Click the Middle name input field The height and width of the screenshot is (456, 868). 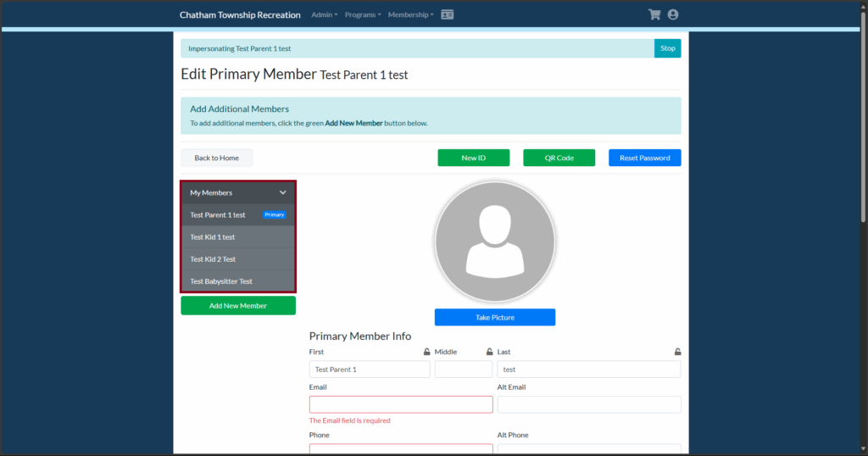coord(464,369)
